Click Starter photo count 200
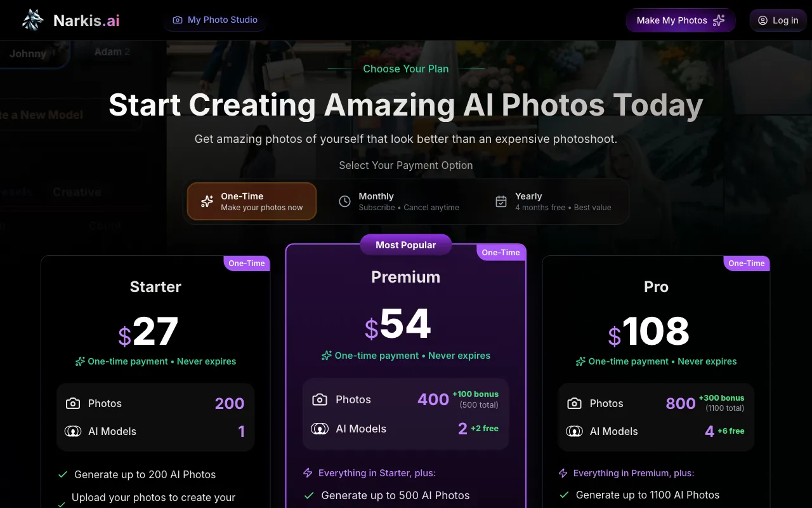812x508 pixels. click(230, 403)
